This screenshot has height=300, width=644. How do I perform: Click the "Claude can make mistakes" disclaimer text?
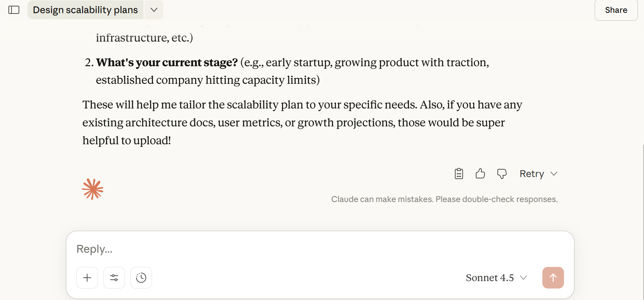(x=444, y=199)
